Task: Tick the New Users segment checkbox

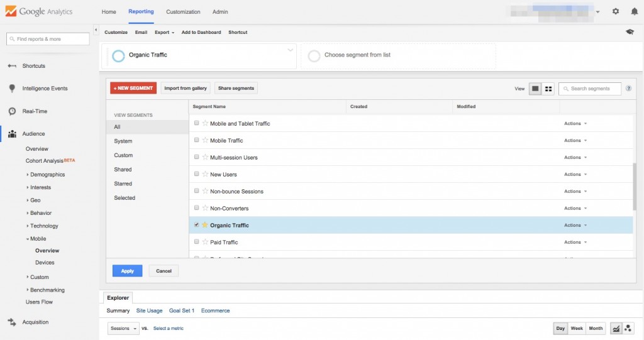Action: pyautogui.click(x=197, y=174)
